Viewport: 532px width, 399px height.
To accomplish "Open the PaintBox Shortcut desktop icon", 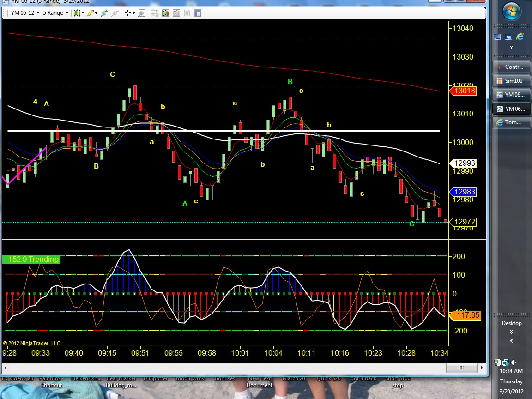I will [52, 382].
